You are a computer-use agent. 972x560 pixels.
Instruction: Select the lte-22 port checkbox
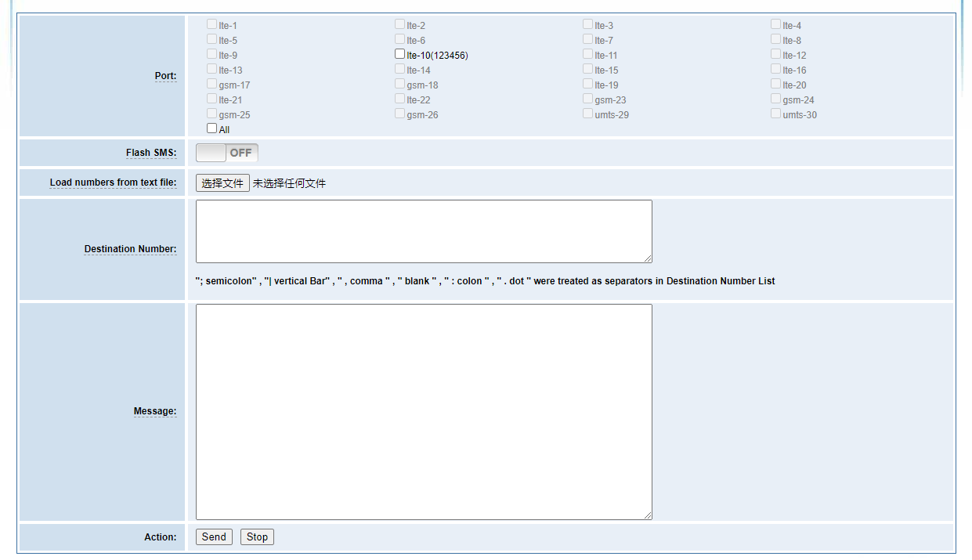click(400, 99)
